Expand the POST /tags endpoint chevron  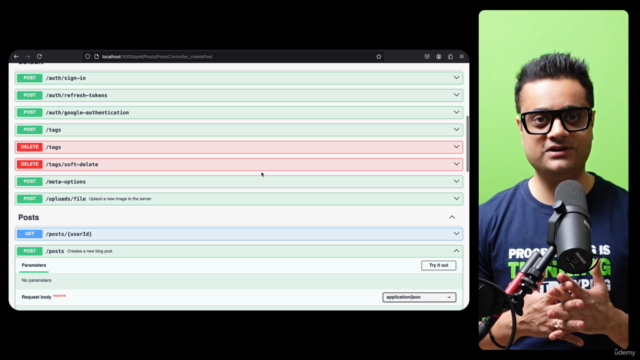(x=456, y=129)
